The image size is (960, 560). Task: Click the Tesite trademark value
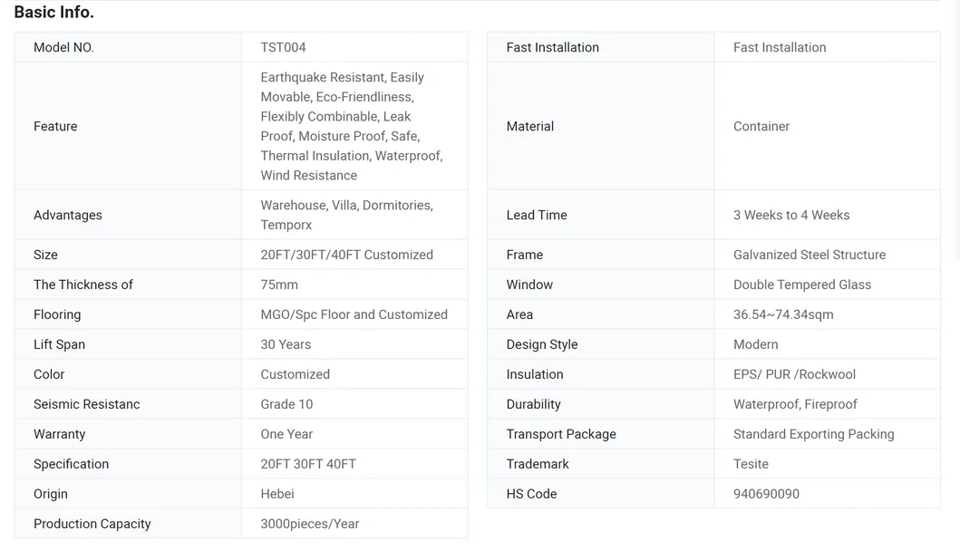(751, 464)
